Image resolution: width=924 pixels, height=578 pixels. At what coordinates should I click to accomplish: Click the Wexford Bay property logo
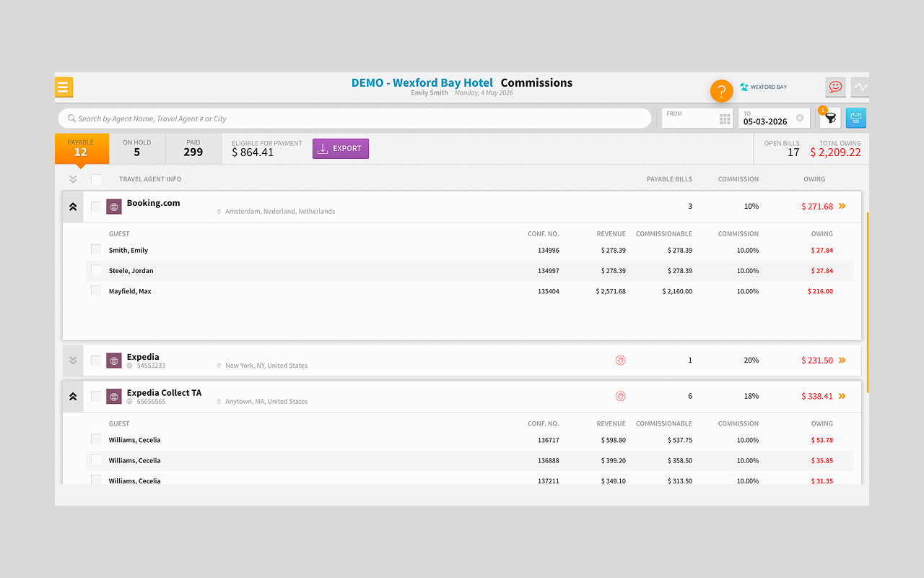[x=763, y=87]
